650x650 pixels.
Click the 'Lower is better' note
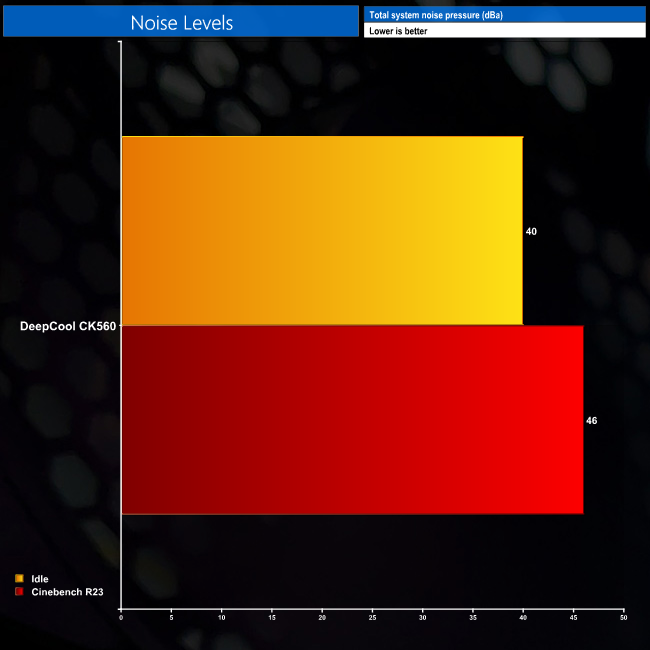[x=398, y=31]
